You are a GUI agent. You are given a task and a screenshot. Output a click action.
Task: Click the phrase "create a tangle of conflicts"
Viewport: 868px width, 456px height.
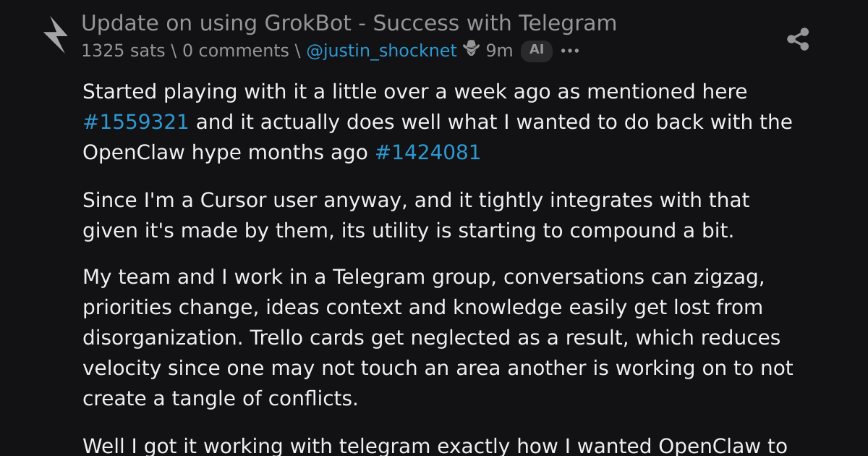(221, 399)
